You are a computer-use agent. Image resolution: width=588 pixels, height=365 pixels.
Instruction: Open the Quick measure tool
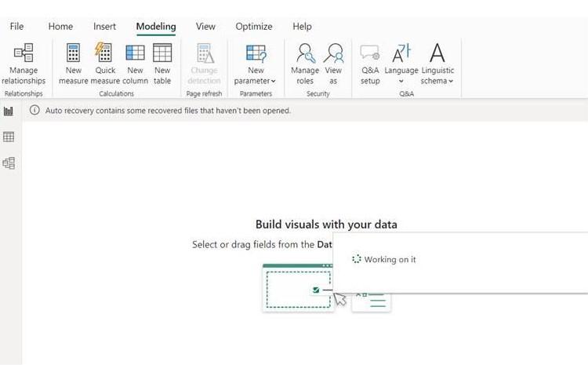(105, 64)
